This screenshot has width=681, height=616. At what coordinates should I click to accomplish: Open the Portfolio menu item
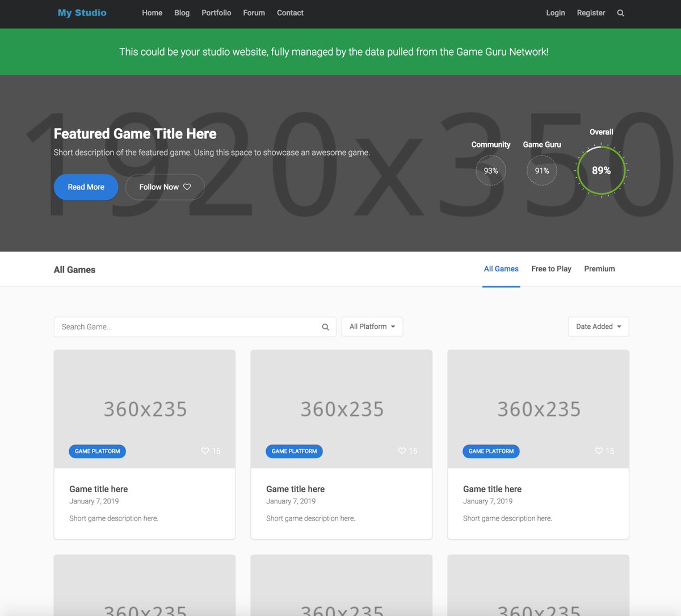[216, 12]
